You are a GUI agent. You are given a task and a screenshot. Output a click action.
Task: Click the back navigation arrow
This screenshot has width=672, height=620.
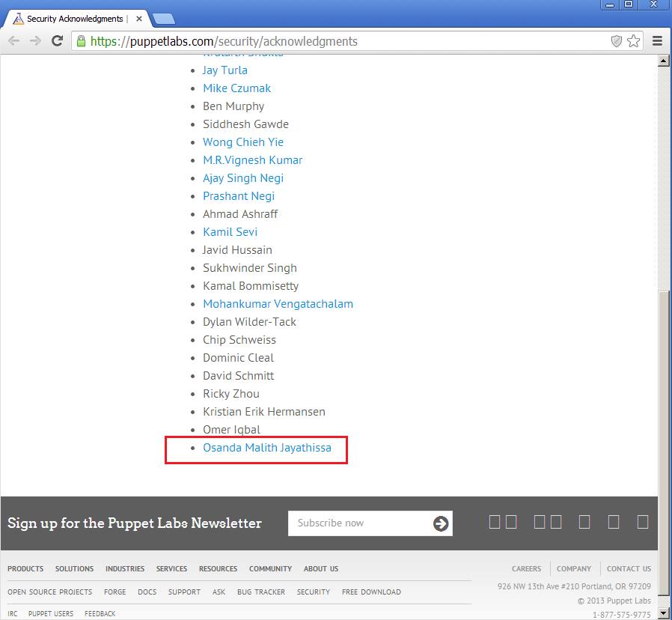pos(13,41)
